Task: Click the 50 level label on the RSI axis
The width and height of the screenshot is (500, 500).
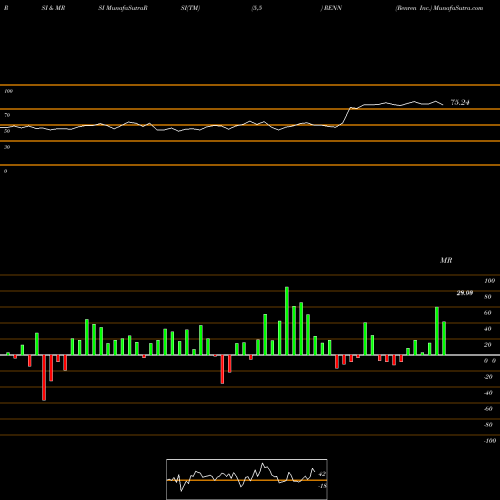Action: (7, 131)
